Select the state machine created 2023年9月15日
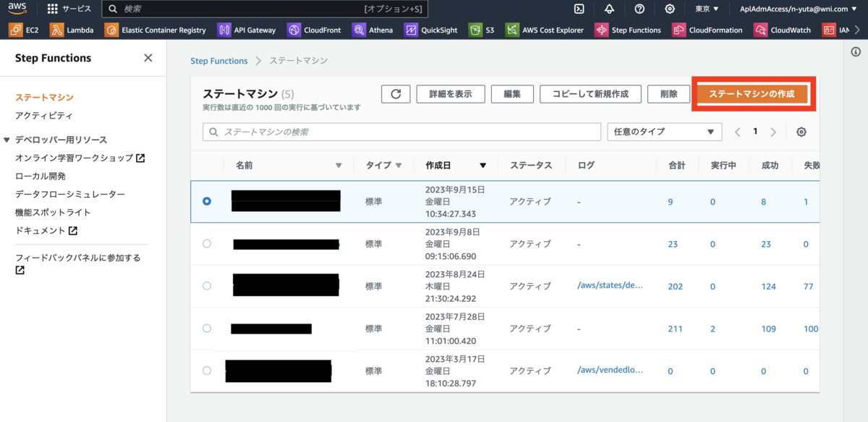Viewport: 868px width, 422px height. tap(208, 201)
